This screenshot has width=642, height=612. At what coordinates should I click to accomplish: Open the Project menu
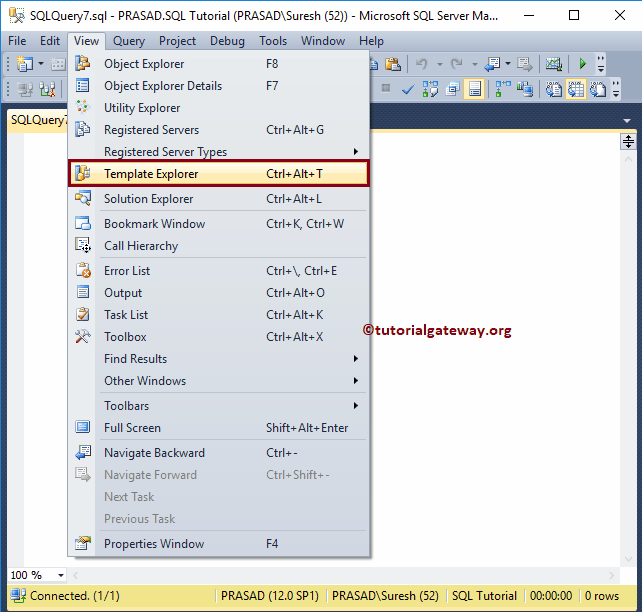click(177, 41)
